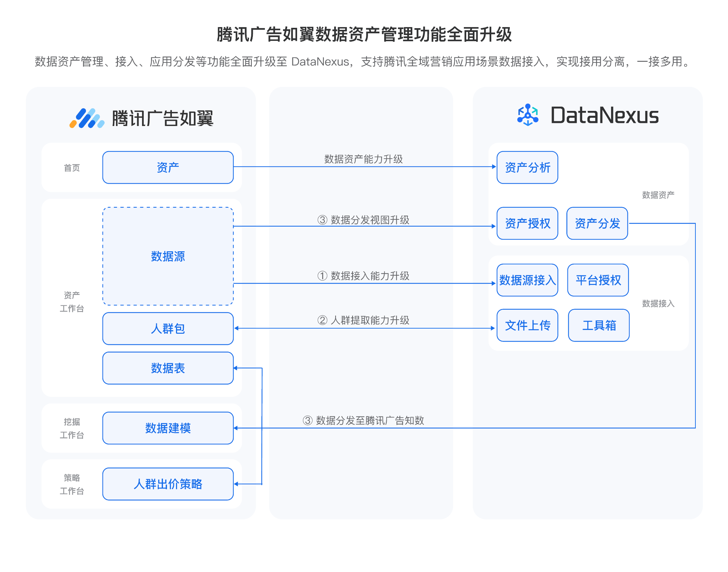The height and width of the screenshot is (572, 728).
Task: Click the 人群出价策略 box
Action: click(x=168, y=484)
